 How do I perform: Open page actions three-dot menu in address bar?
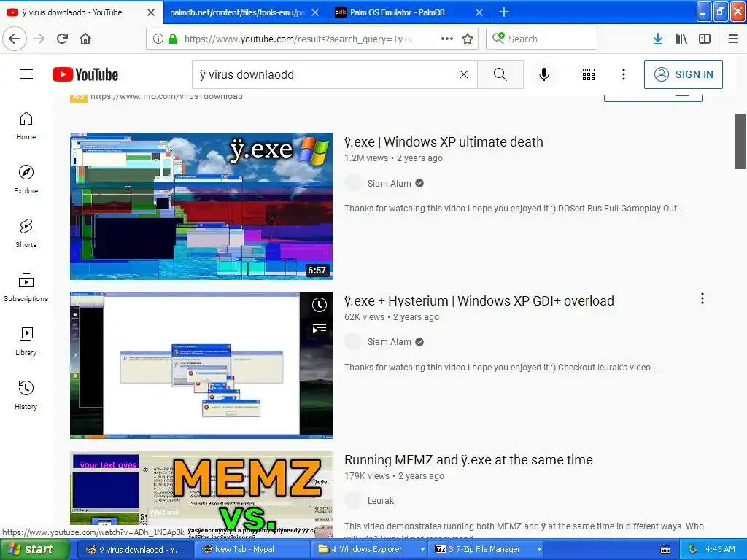click(x=447, y=39)
